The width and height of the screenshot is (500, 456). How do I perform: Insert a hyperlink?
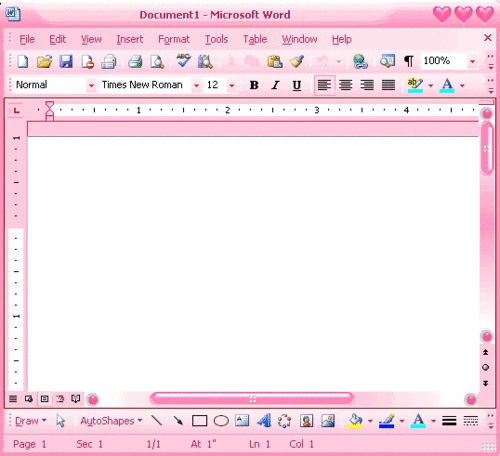360,62
